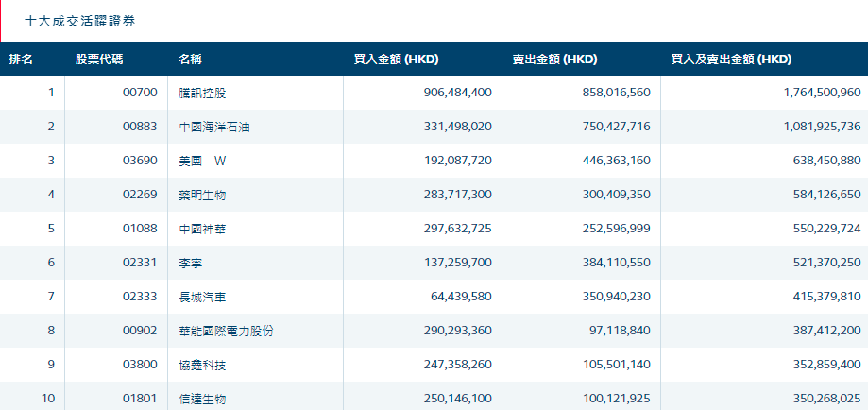
Task: Click buy amount 331,498,020
Action: click(x=457, y=127)
